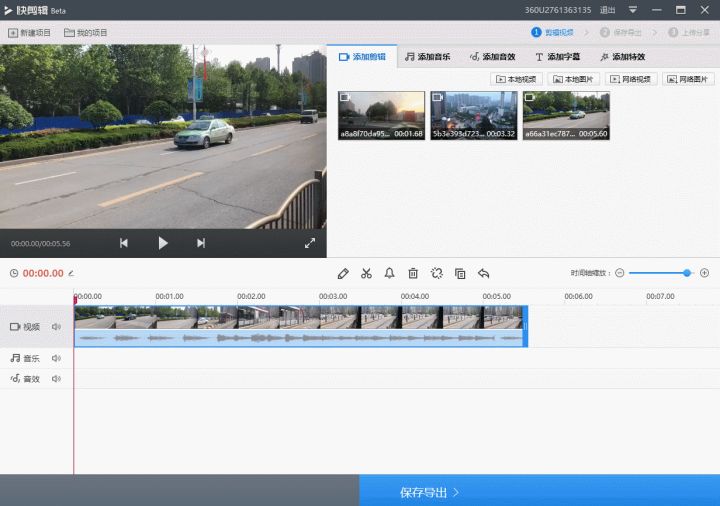The height and width of the screenshot is (506, 720).
Task: Click the scissors split tool
Action: pyautogui.click(x=366, y=273)
